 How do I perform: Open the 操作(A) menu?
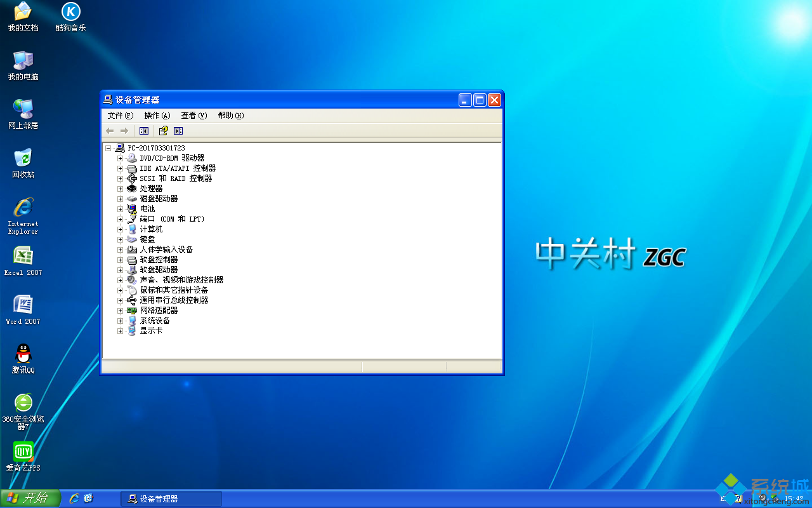[x=157, y=116]
